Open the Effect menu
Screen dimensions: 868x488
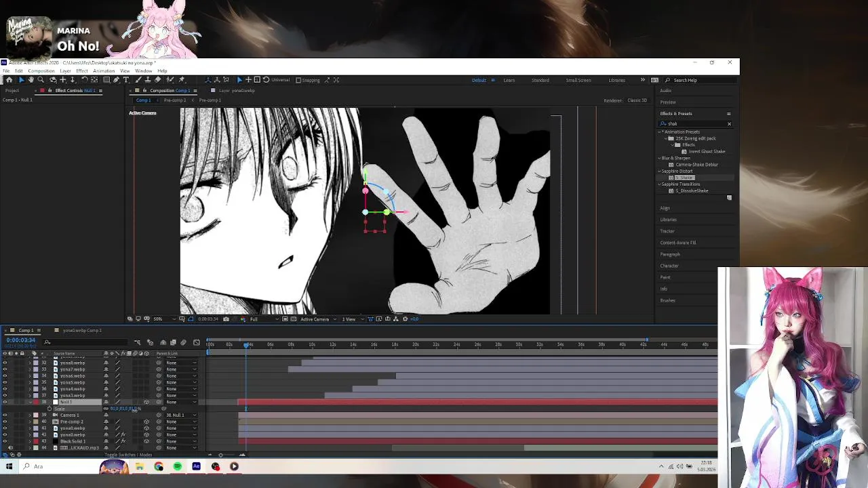(82, 70)
